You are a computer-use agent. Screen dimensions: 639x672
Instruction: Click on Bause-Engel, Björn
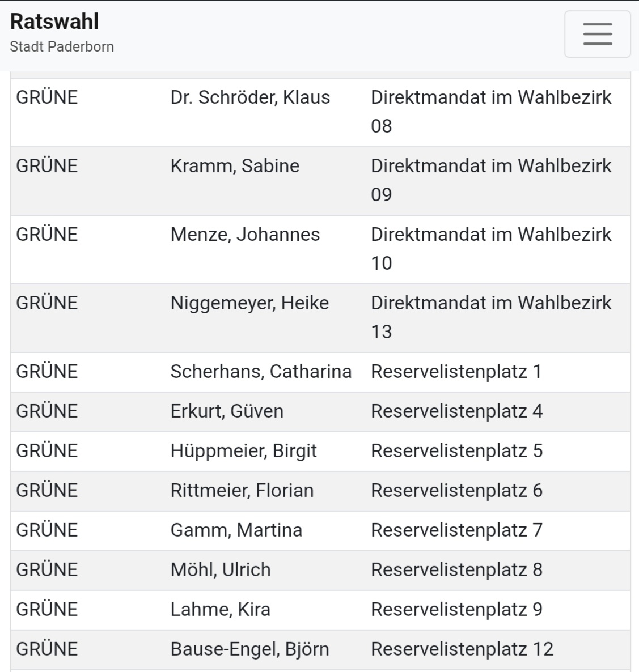point(249,649)
